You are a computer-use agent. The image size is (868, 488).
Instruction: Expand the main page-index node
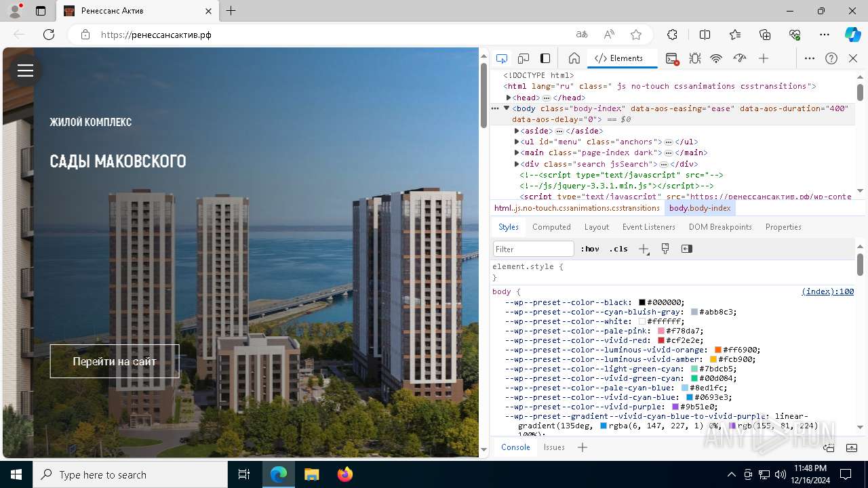coord(517,152)
